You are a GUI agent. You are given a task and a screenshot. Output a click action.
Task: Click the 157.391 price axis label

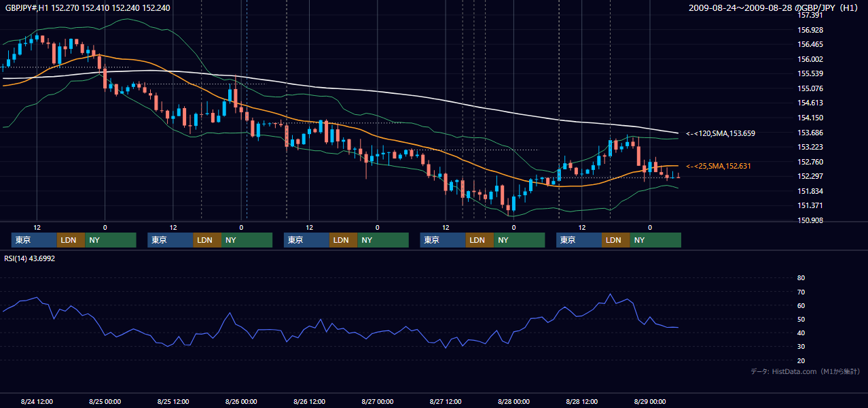pos(810,15)
